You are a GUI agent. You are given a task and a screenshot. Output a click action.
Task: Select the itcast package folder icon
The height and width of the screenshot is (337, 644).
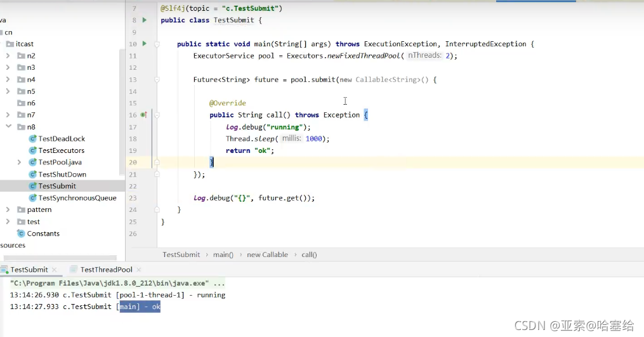pos(10,44)
